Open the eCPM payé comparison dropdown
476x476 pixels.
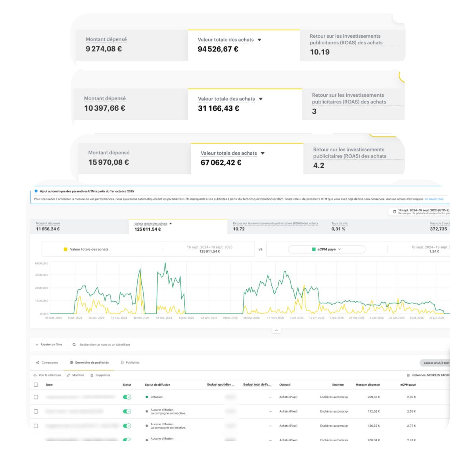coord(326,249)
